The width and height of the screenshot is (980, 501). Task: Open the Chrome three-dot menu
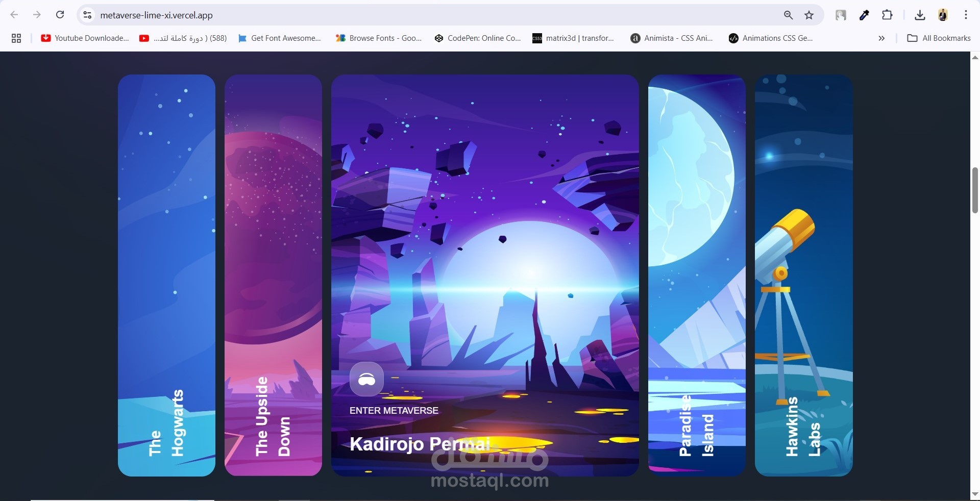(x=966, y=15)
